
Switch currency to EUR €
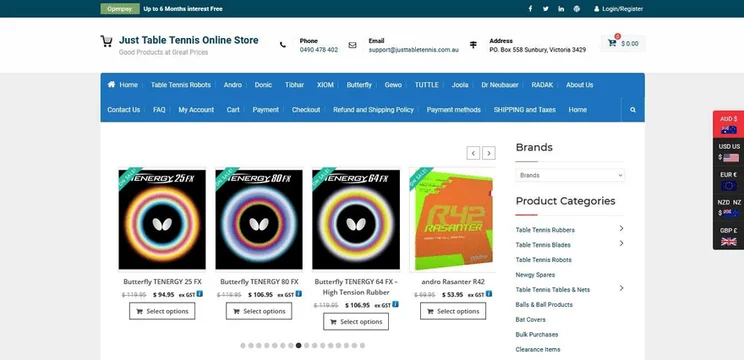pos(728,180)
